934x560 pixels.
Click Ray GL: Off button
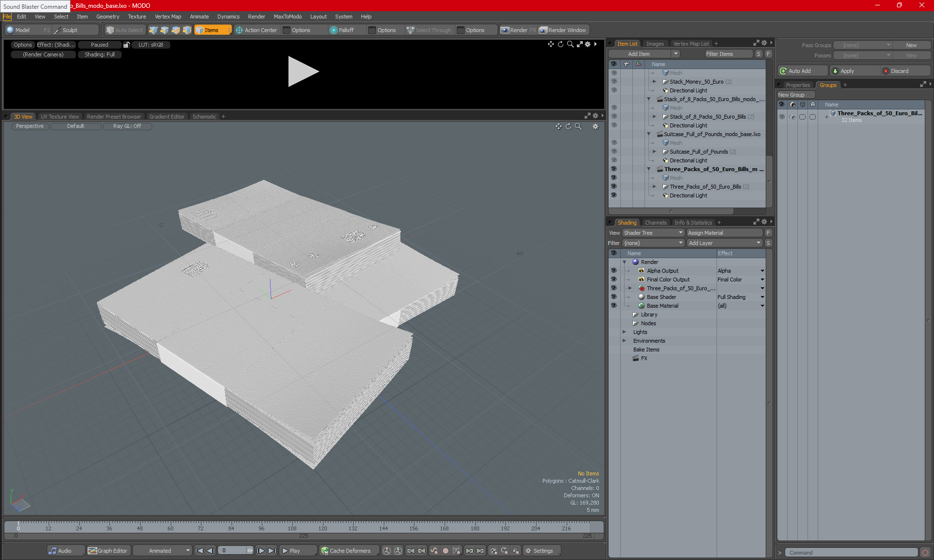[x=127, y=126]
